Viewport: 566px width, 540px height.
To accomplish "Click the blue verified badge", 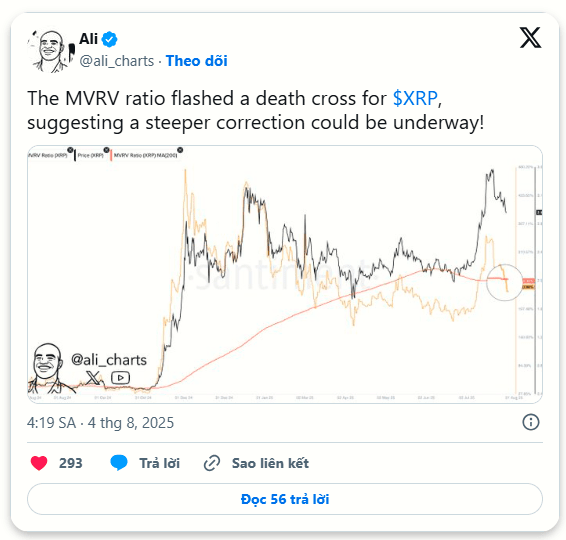I will pos(109,39).
